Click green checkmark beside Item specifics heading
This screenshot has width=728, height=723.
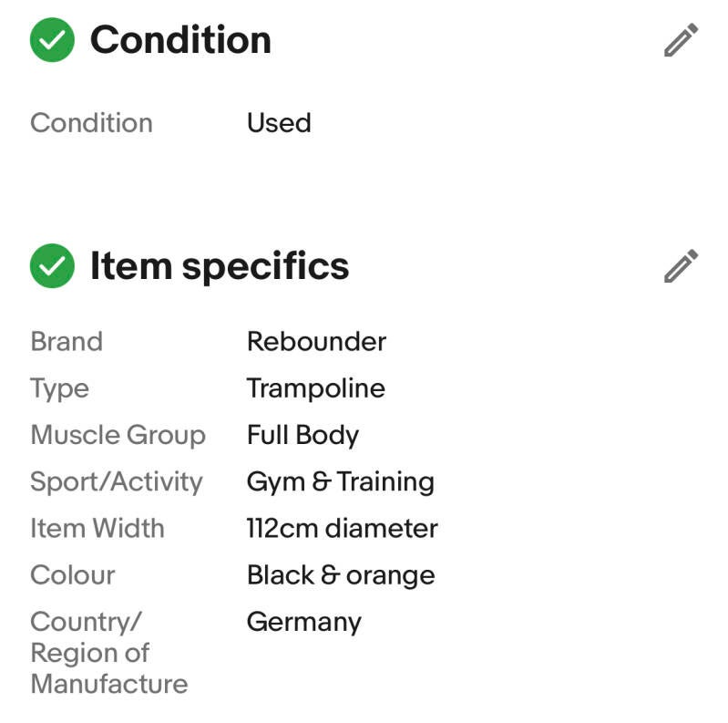click(x=53, y=266)
